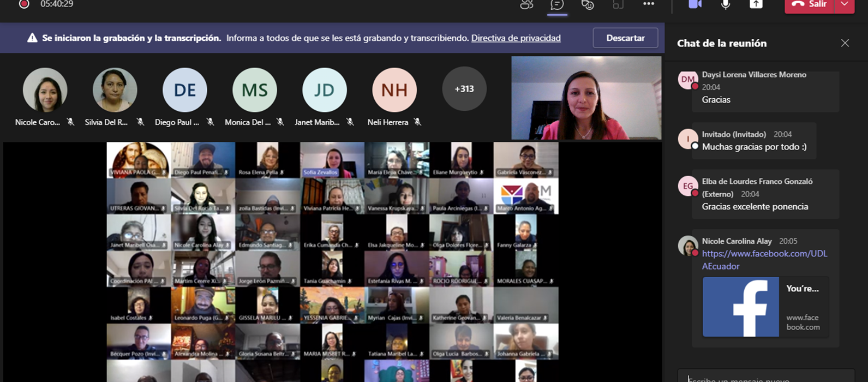Expand the Salir options dropdown arrow
868x382 pixels.
tap(845, 4)
